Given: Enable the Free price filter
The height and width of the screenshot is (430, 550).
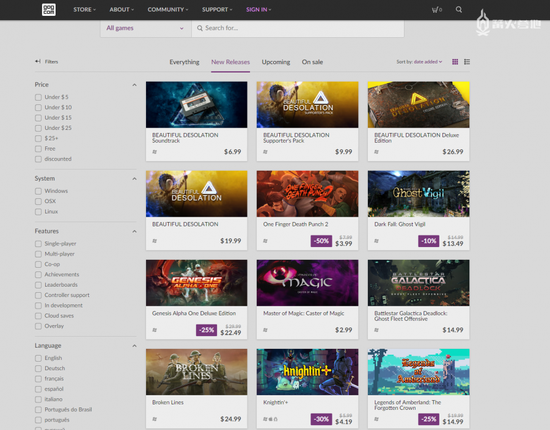Looking at the screenshot, I should [38, 149].
